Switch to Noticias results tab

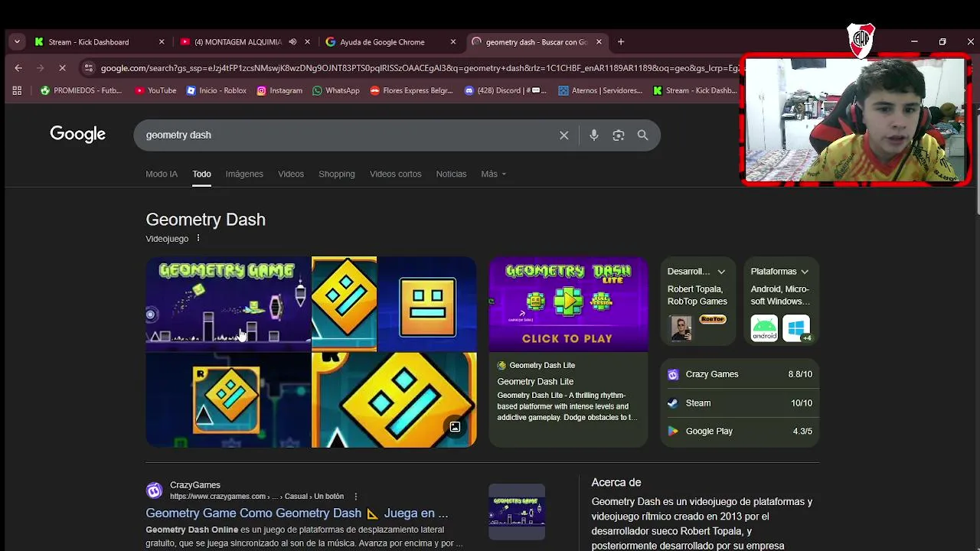click(x=451, y=174)
